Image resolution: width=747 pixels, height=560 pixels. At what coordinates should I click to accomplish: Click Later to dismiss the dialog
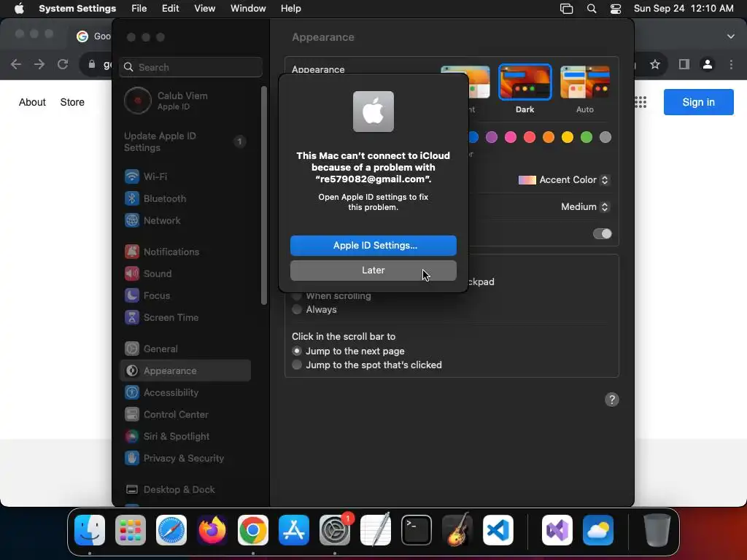[373, 271]
